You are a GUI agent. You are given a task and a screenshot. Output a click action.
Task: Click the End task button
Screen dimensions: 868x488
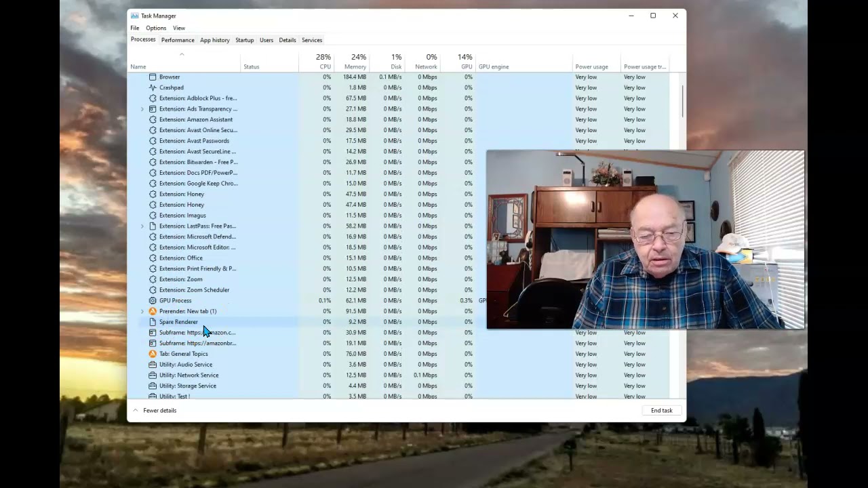[x=662, y=410]
